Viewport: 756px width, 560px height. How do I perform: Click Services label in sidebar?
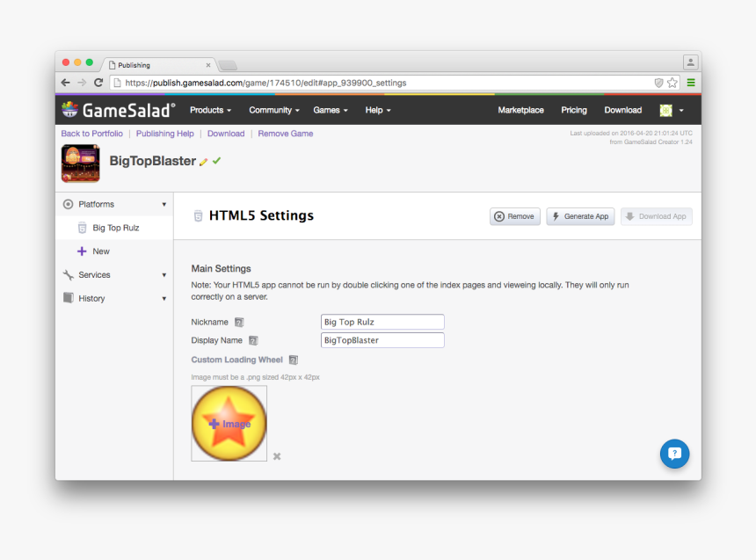coord(95,275)
